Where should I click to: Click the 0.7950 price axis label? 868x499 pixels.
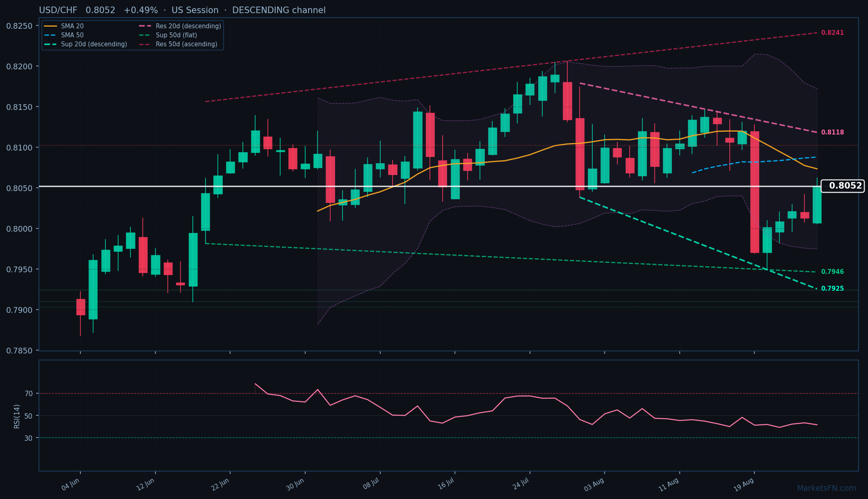point(19,269)
